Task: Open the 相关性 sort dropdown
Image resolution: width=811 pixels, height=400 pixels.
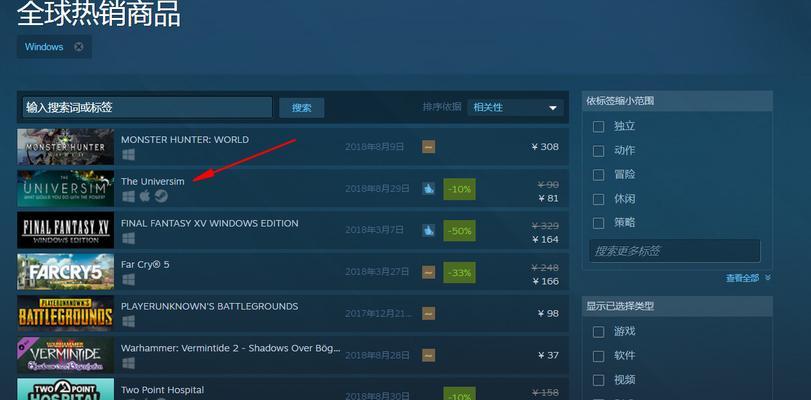Action: pos(515,108)
